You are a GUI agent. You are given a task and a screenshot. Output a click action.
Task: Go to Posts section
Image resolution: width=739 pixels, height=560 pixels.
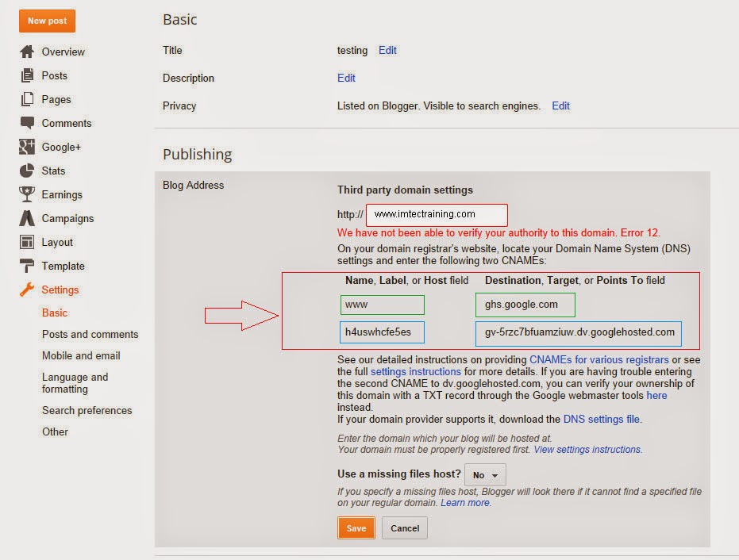click(x=54, y=75)
